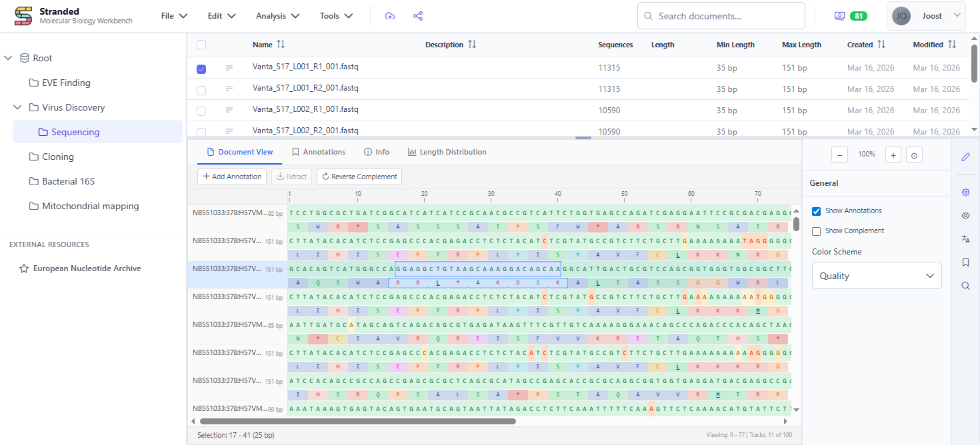Click the share icon next to cloud upload
980x445 pixels.
417,15
